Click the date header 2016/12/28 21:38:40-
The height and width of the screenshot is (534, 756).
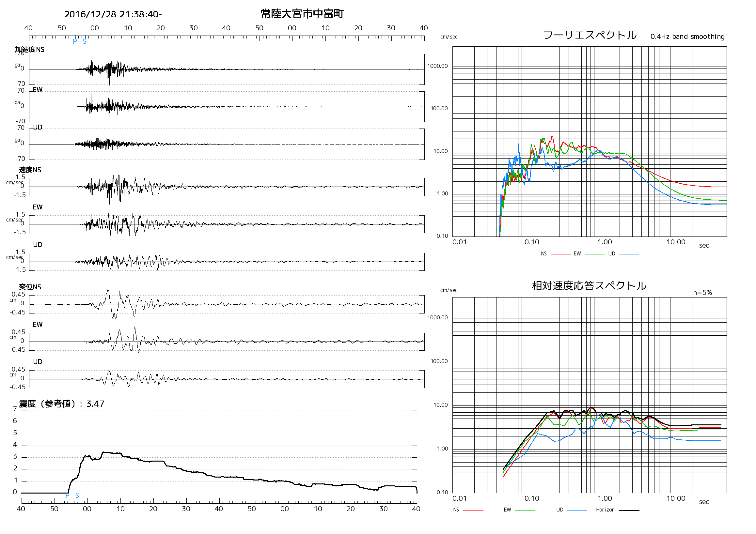coord(113,14)
